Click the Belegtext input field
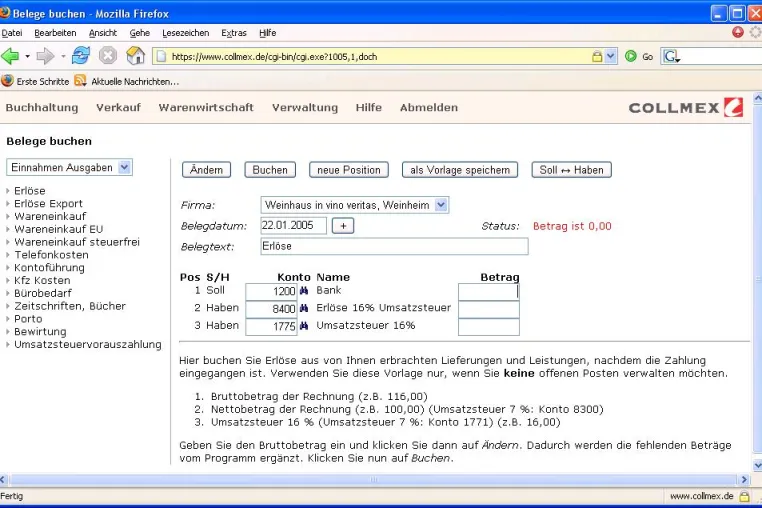The width and height of the screenshot is (762, 508). [x=394, y=246]
